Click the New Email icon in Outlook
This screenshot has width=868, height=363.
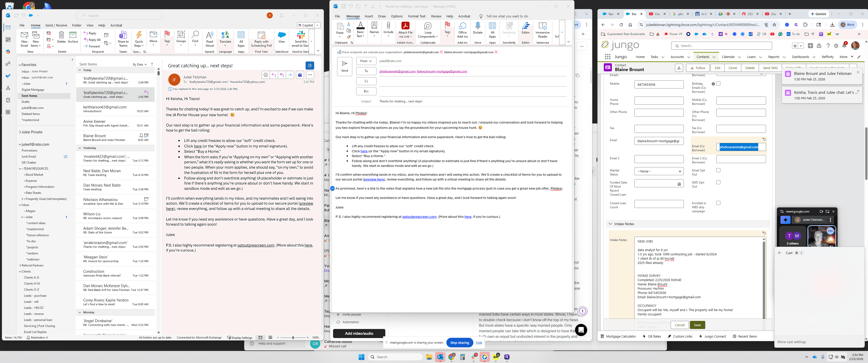click(24, 39)
